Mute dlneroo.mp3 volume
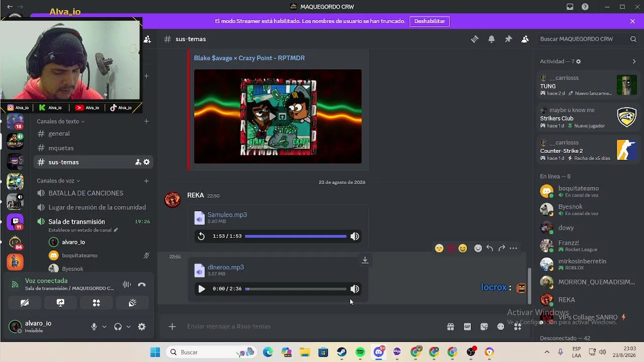Viewport: 644px width, 362px height. click(355, 289)
